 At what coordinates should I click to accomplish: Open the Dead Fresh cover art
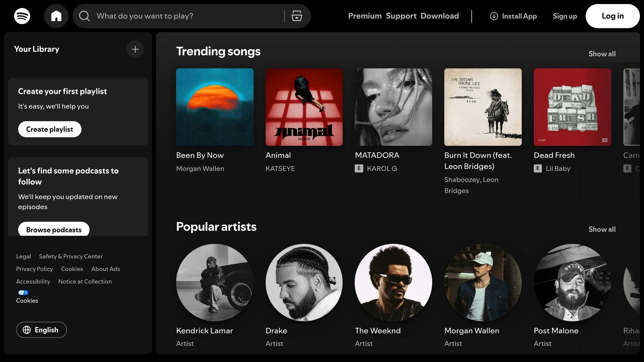572,107
